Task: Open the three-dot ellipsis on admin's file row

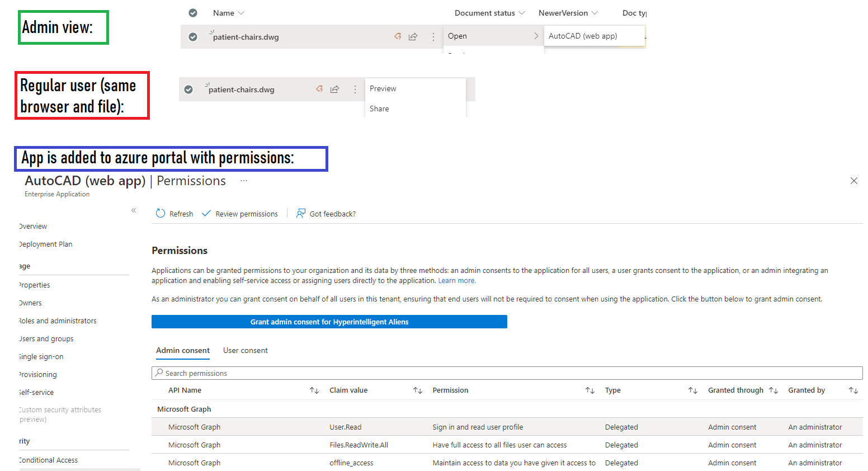Action: click(x=433, y=36)
